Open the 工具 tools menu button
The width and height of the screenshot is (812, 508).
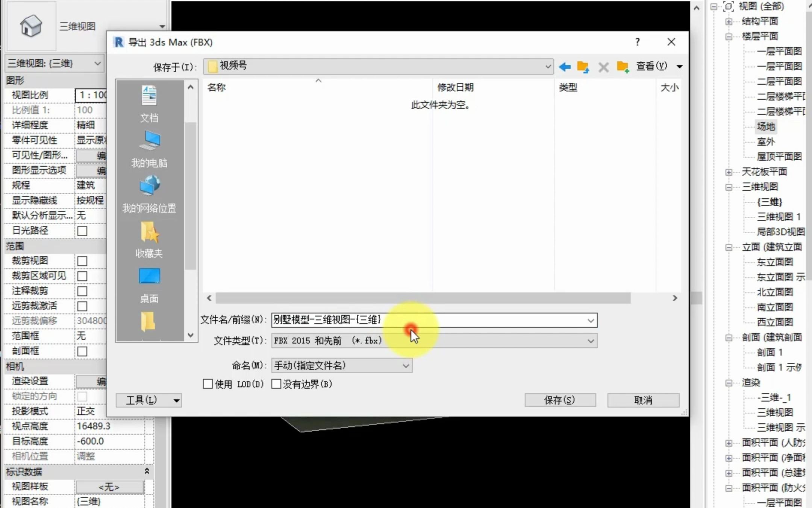(148, 400)
